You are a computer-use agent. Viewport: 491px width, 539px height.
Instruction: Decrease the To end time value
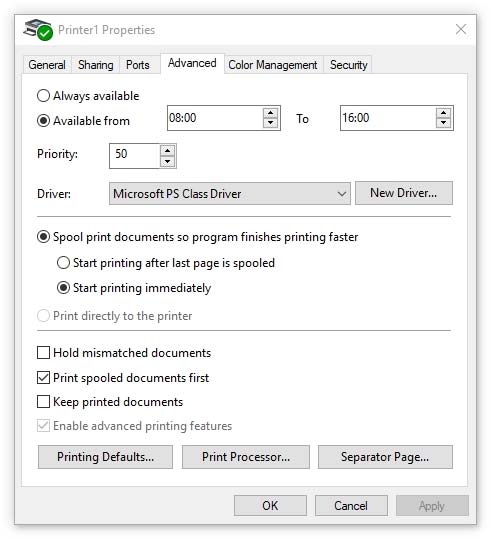pyautogui.click(x=444, y=123)
